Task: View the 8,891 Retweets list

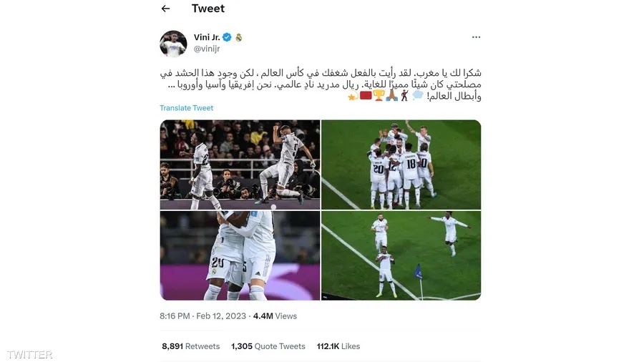Action: click(190, 346)
